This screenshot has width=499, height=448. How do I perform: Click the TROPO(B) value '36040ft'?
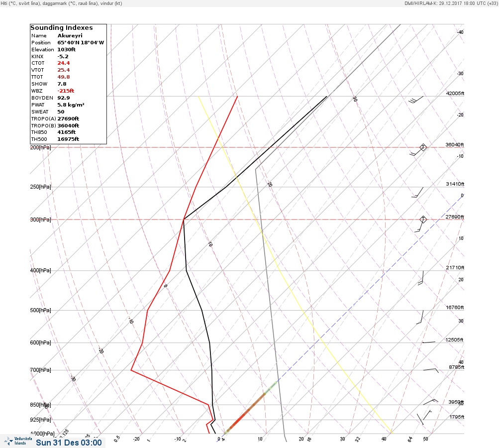tap(68, 126)
